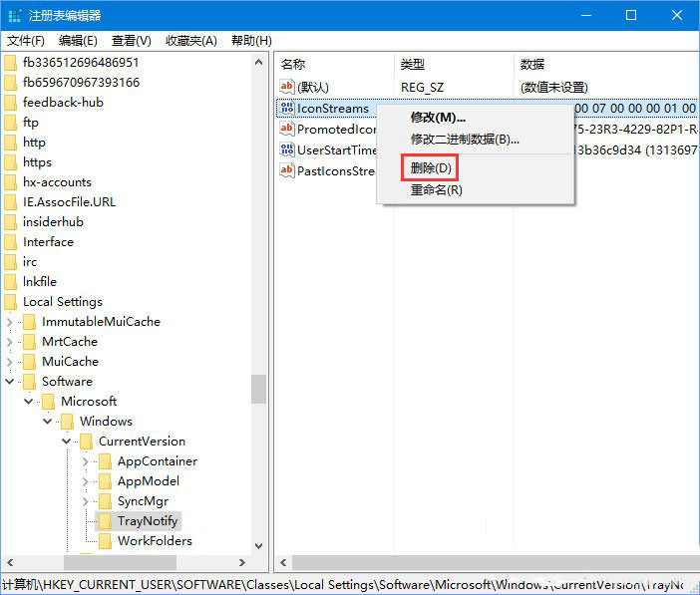Open the 查看(V) menu

pos(132,41)
